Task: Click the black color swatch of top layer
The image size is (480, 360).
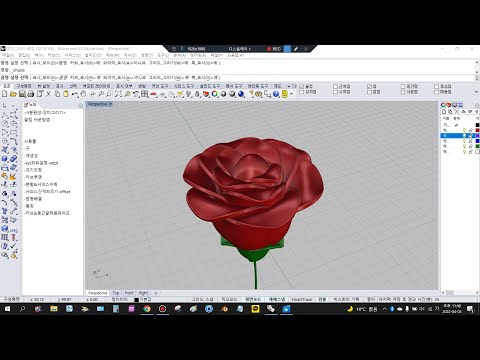Action: (x=477, y=125)
